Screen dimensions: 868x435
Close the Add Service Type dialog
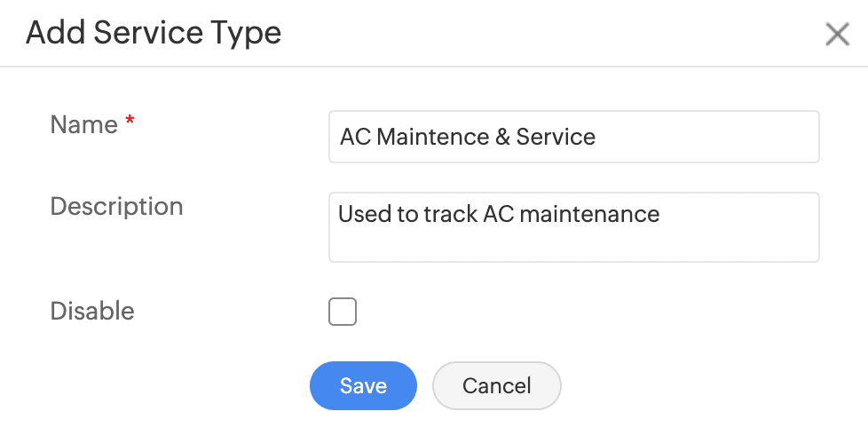(x=837, y=35)
